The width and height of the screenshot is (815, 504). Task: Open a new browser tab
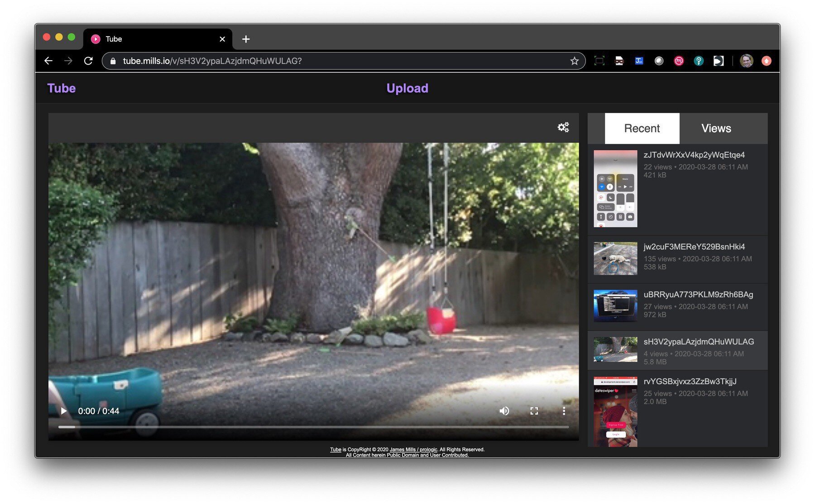[246, 39]
